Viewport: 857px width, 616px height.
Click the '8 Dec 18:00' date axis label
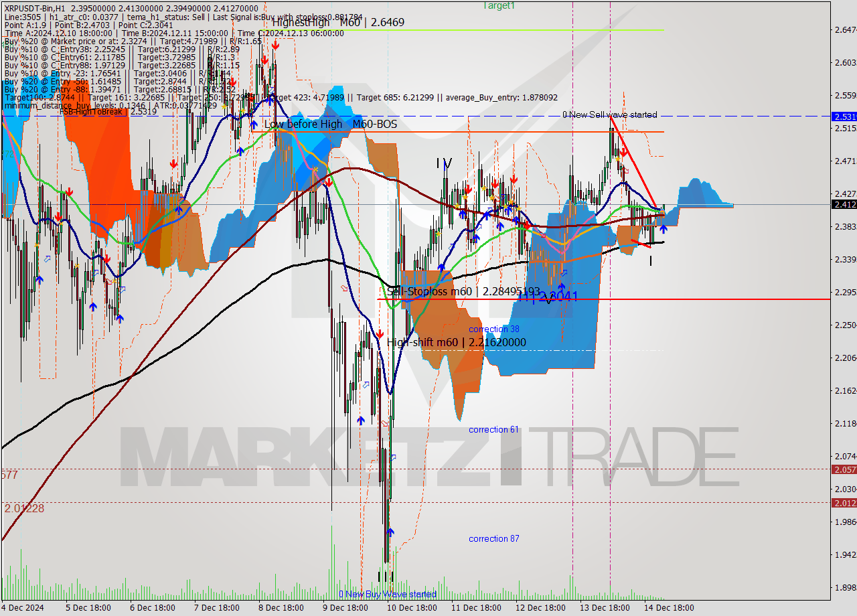281,608
